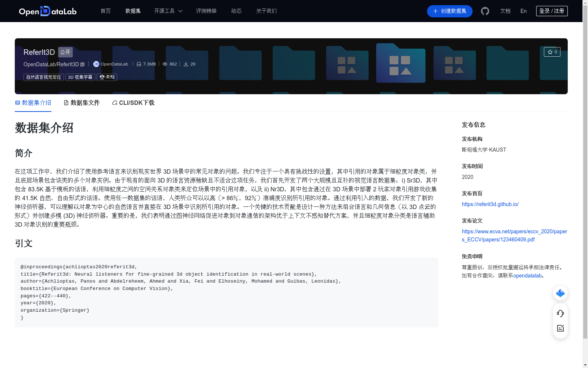The image size is (588, 368).
Task: Copy the OpenDataLab/ReferIt3D path icon
Action: (82, 64)
